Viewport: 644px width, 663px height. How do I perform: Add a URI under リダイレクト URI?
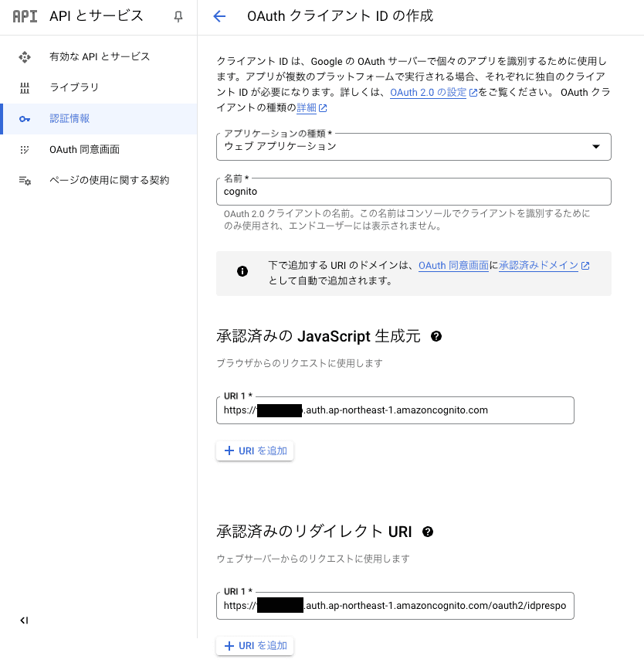pos(255,646)
